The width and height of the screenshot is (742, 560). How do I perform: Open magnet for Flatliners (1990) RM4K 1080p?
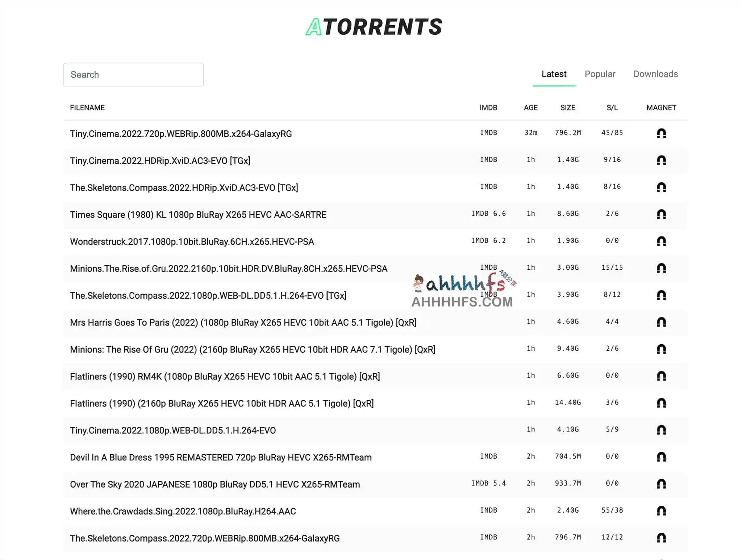(661, 376)
